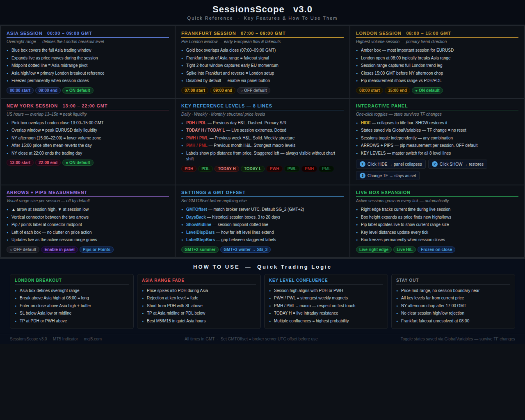
Task: Click 'mql5.com' in the footer
Action: (93, 339)
